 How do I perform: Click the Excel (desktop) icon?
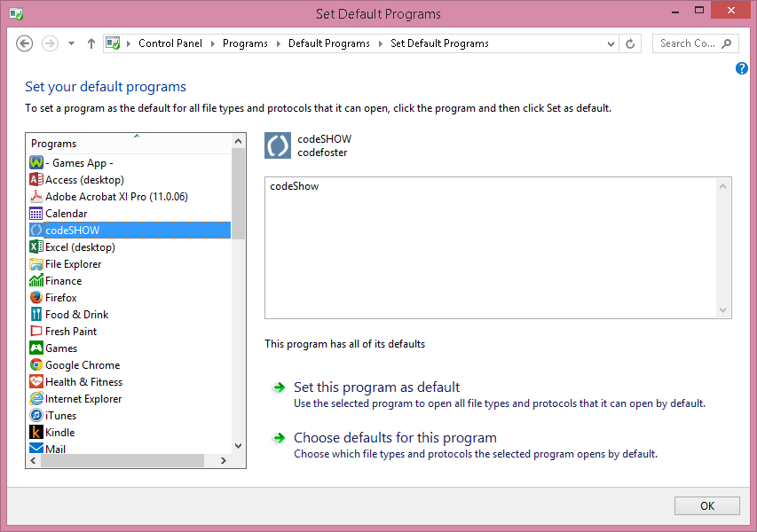tap(36, 247)
